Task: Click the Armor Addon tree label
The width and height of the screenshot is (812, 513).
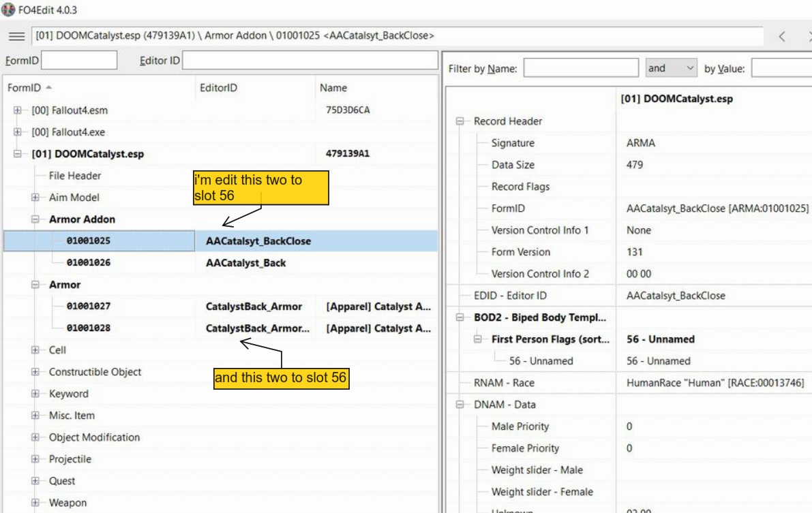Action: (82, 219)
